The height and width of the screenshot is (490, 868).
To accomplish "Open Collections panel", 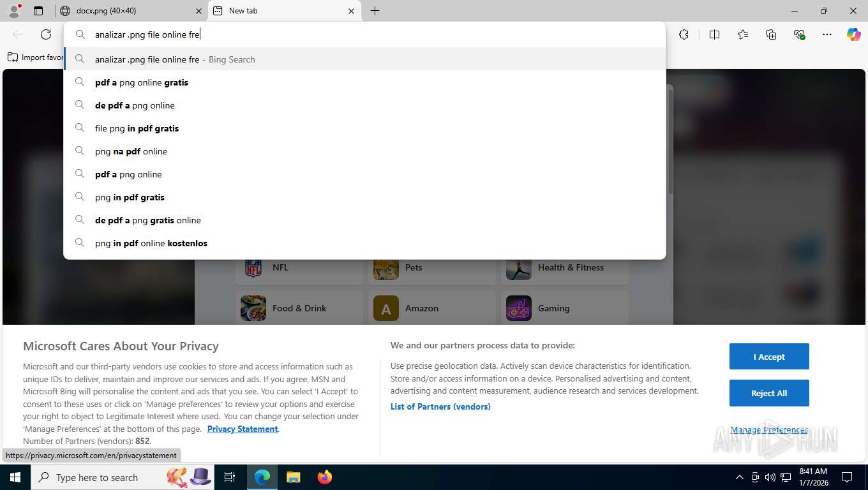I will [771, 34].
